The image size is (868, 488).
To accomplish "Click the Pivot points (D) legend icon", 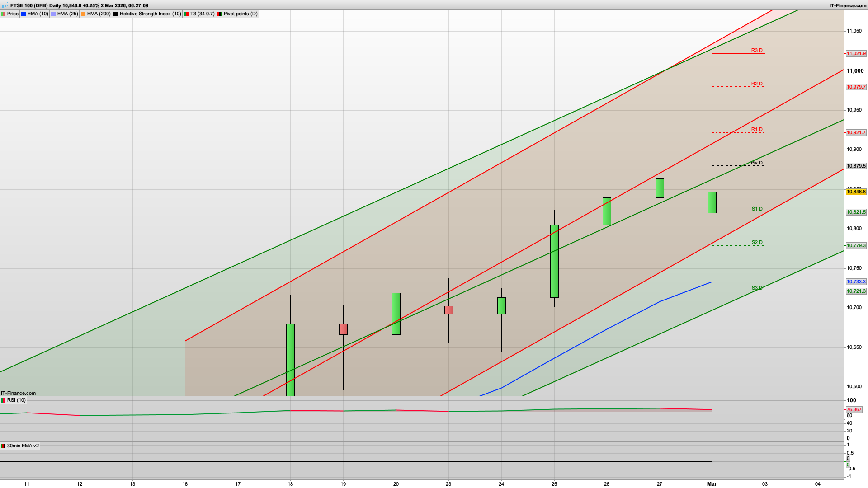I will click(221, 14).
